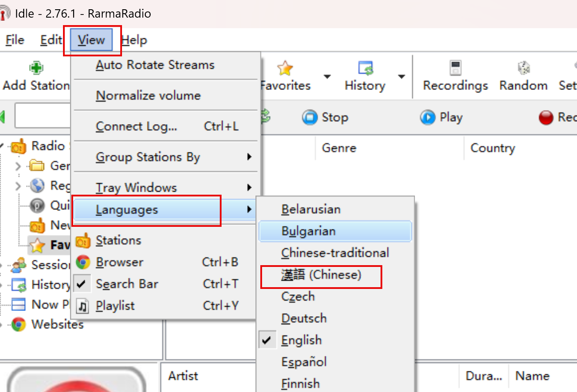The image size is (577, 392).
Task: Click the red Record button icon
Action: [546, 118]
